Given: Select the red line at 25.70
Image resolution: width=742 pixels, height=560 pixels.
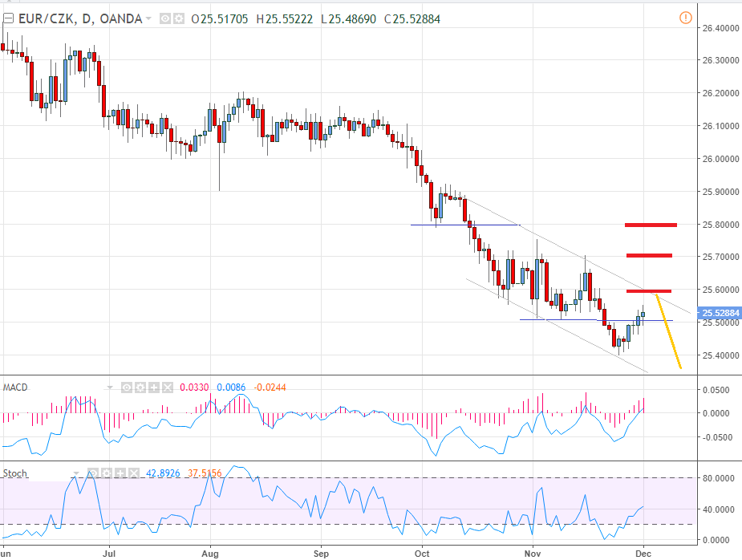Looking at the screenshot, I should coord(649,256).
